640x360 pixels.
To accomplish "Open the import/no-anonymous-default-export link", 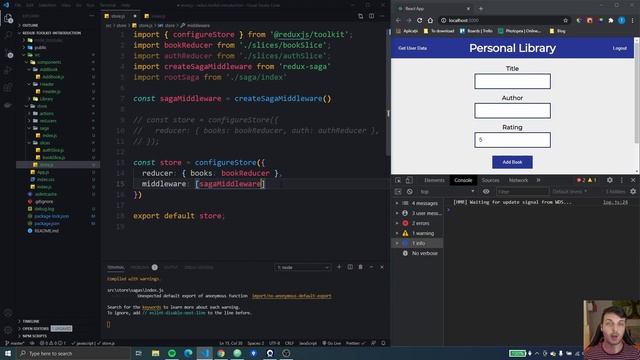I will click(x=291, y=296).
